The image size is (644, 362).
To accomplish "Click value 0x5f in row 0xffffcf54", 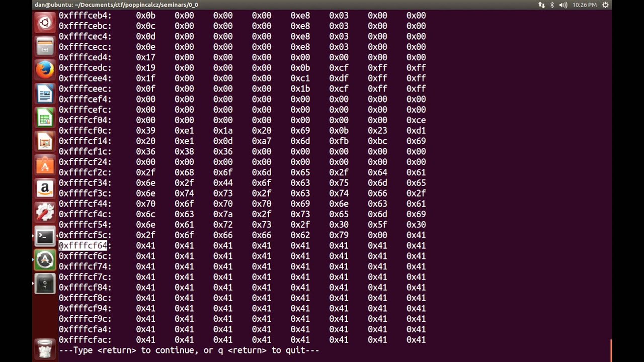I will (x=377, y=225).
